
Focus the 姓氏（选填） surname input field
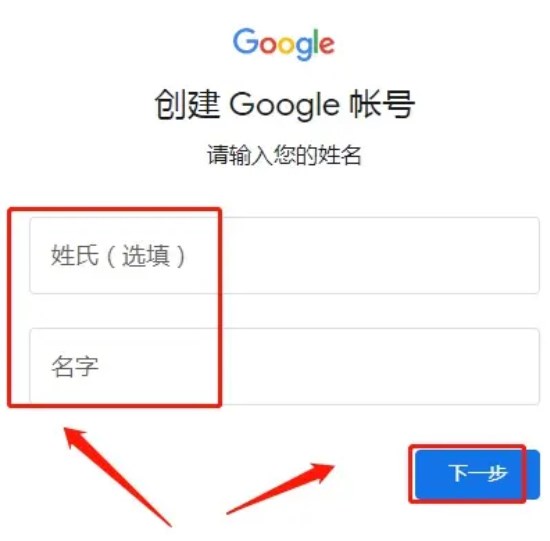(x=284, y=255)
